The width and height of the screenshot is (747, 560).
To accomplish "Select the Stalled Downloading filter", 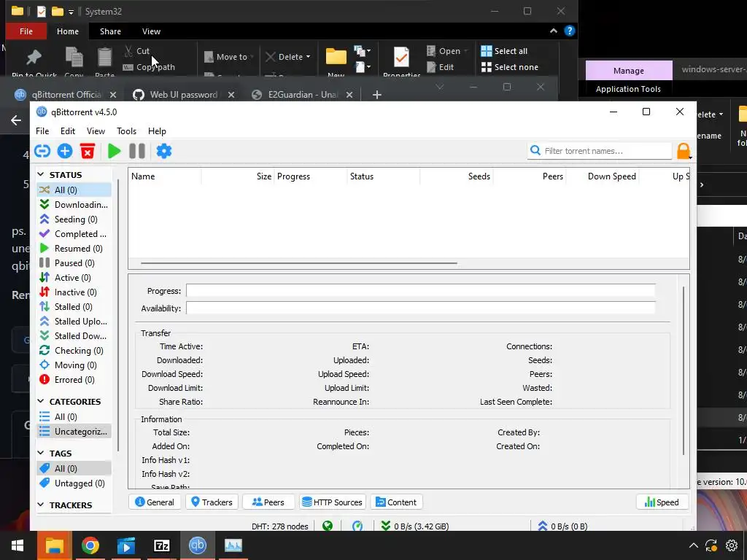I will [74, 336].
